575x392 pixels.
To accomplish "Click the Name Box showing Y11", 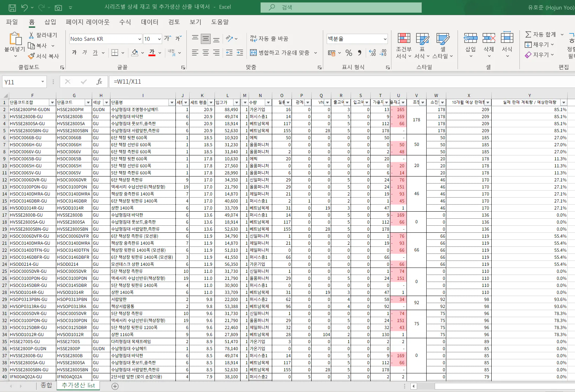I will 21,82.
